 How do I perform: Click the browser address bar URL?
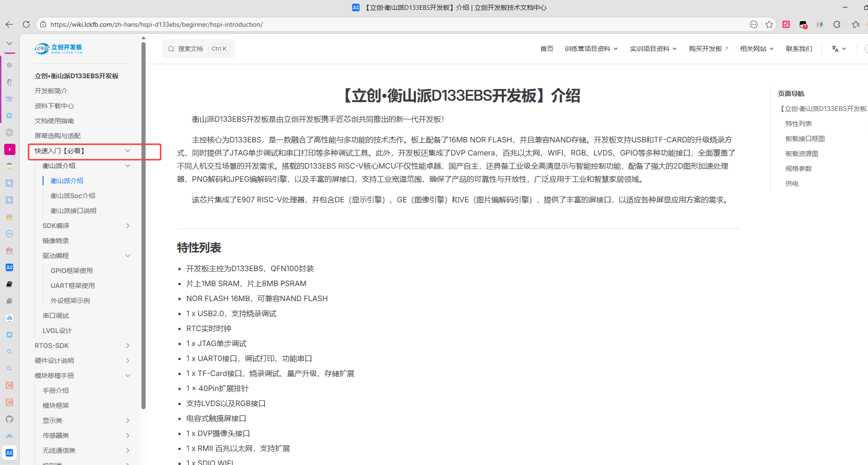[x=157, y=24]
